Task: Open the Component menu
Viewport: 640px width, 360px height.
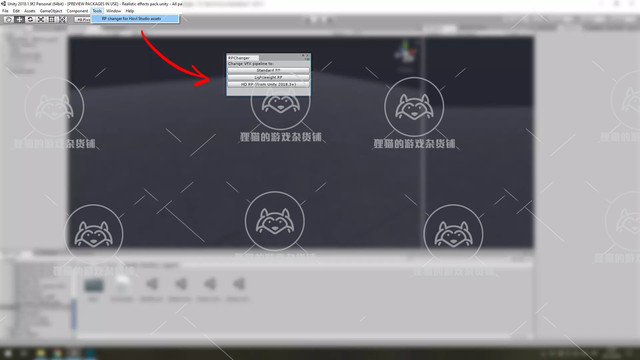Action: (x=77, y=11)
